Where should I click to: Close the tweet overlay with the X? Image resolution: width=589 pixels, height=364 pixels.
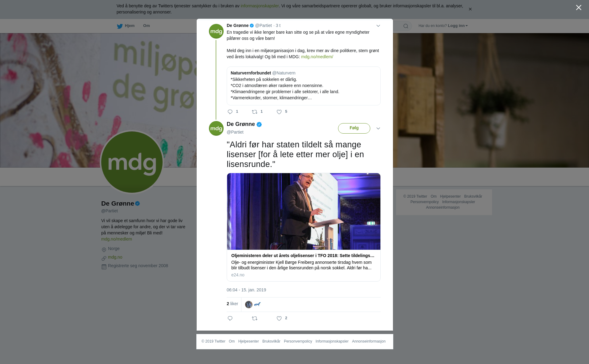tap(579, 8)
